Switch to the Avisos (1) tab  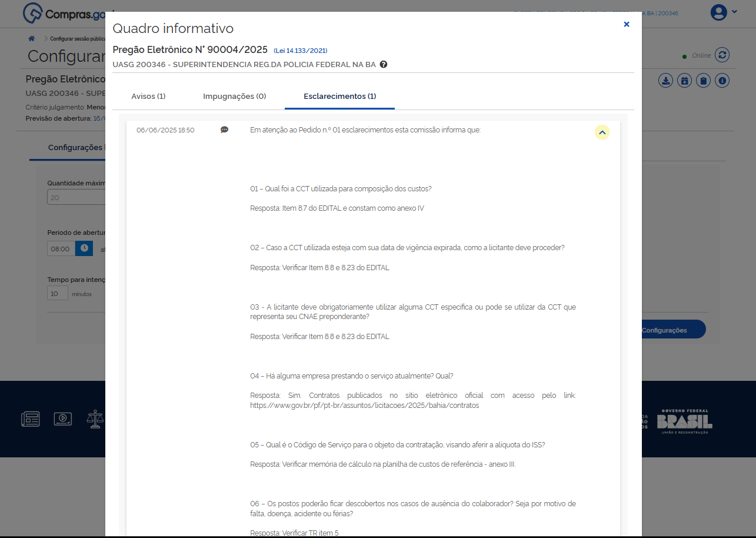click(x=148, y=96)
